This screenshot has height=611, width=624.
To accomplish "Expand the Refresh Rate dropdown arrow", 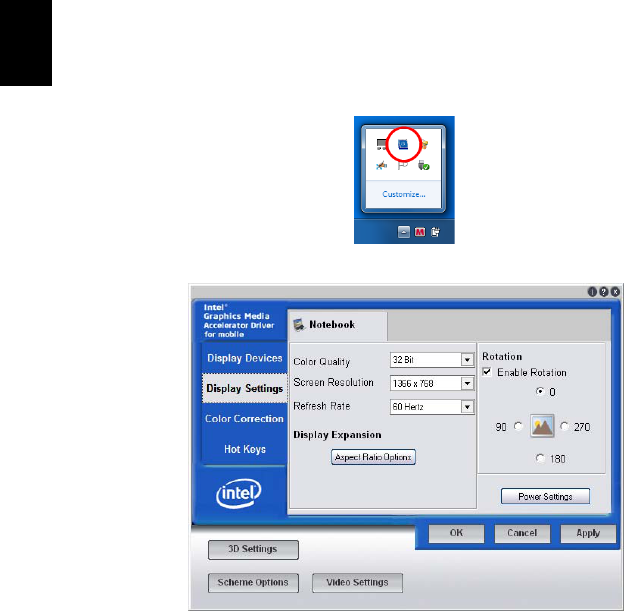I will click(467, 407).
